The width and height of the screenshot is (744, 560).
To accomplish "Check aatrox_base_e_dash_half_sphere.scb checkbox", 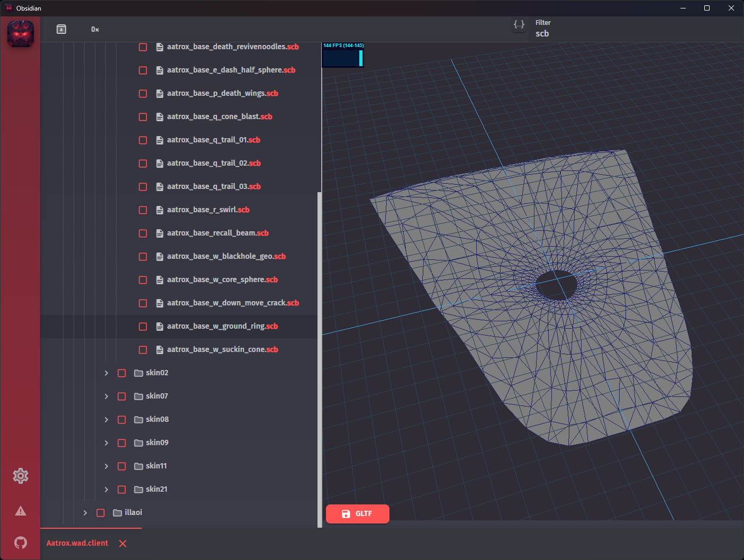I will pos(143,70).
